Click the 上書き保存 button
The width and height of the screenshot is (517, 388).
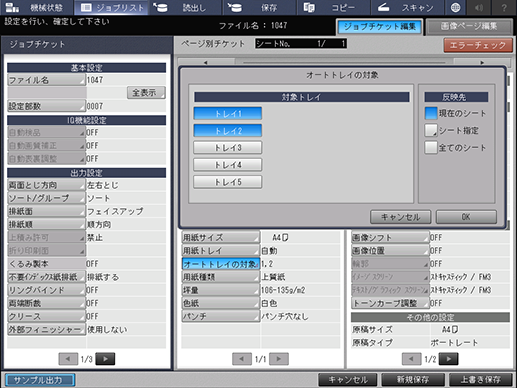pyautogui.click(x=480, y=380)
